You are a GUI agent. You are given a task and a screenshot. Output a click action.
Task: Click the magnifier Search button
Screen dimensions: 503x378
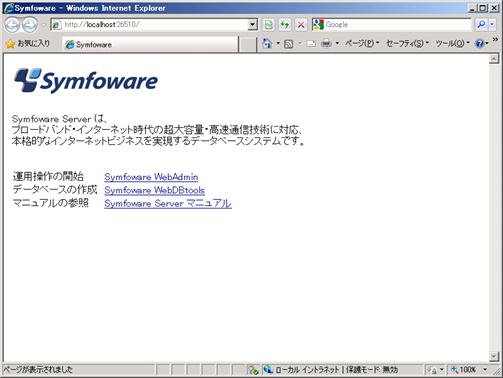[x=481, y=25]
